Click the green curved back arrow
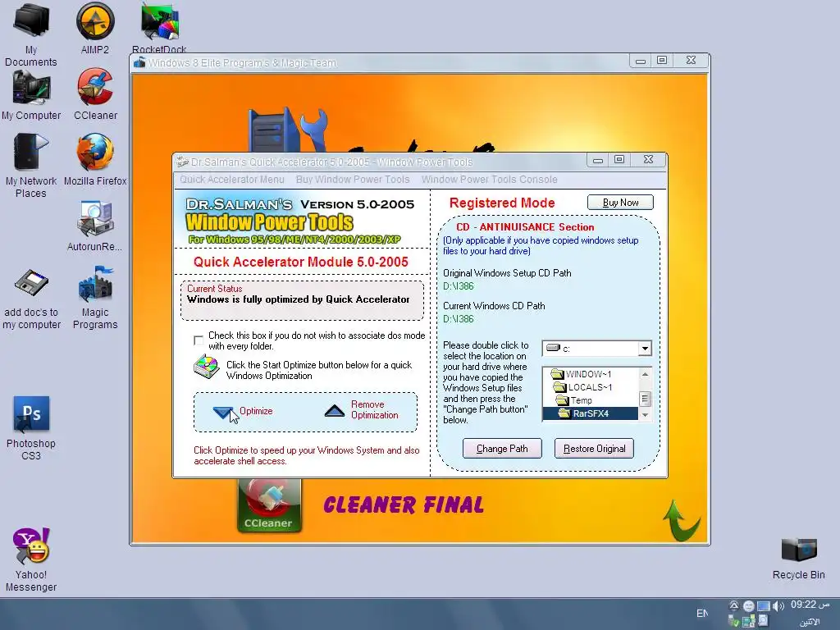Image resolution: width=840 pixels, height=630 pixels. pyautogui.click(x=681, y=520)
